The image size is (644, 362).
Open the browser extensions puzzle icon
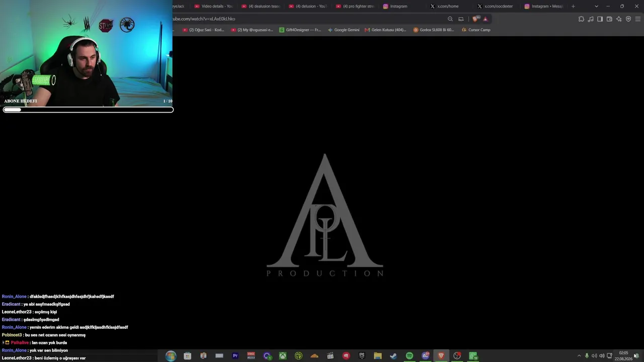tap(581, 19)
